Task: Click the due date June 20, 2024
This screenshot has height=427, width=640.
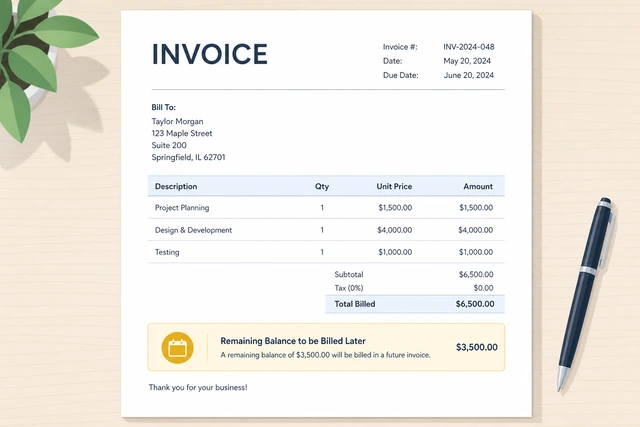Action: [x=469, y=75]
